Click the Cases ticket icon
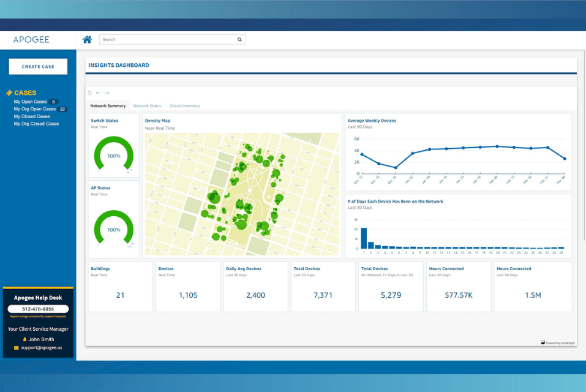This screenshot has height=392, width=586. coord(9,93)
